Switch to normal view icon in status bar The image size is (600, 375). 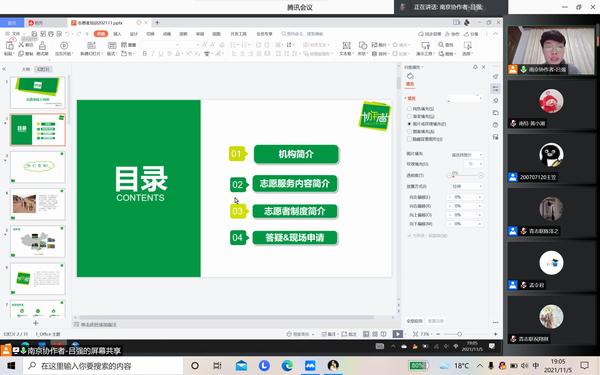(366, 334)
